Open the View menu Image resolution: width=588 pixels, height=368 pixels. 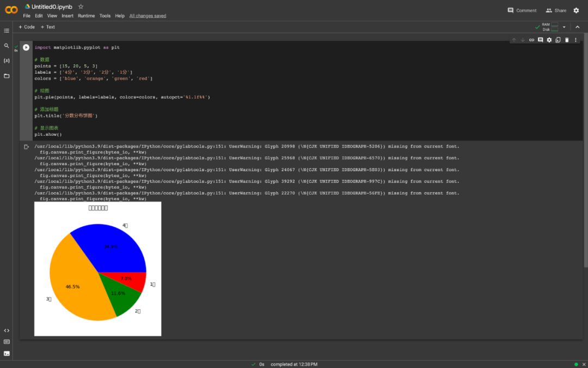pyautogui.click(x=52, y=16)
